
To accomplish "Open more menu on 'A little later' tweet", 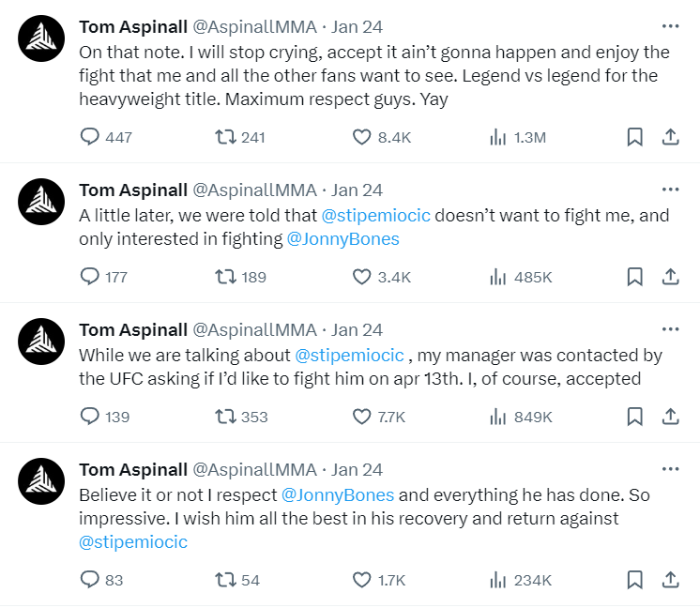I will [x=670, y=190].
